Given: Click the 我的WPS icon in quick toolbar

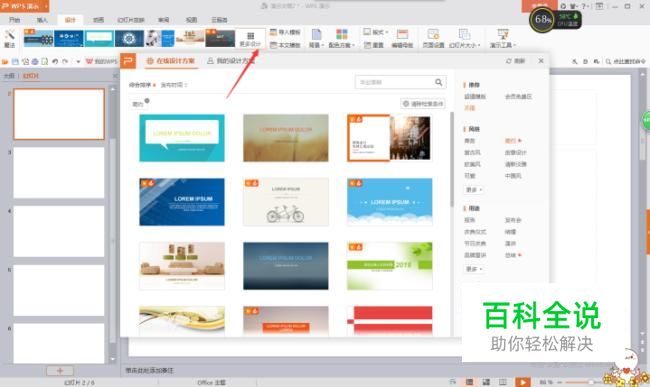Looking at the screenshot, I should click(x=89, y=61).
